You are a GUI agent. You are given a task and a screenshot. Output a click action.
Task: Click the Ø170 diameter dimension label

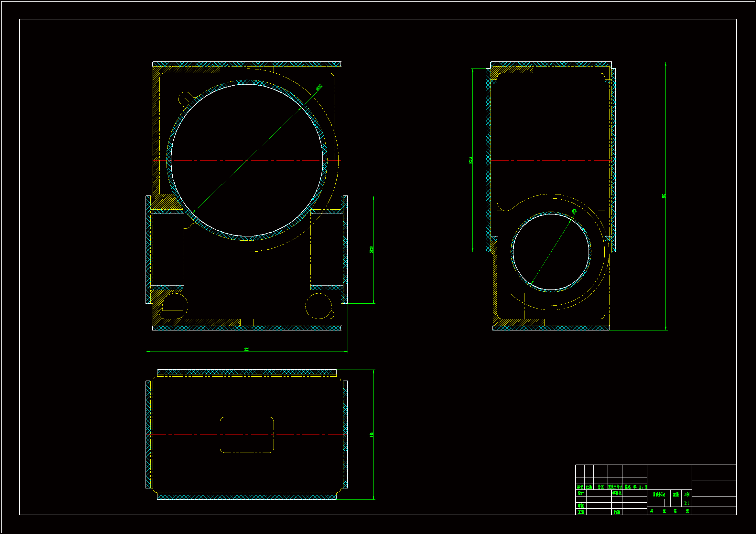point(319,88)
